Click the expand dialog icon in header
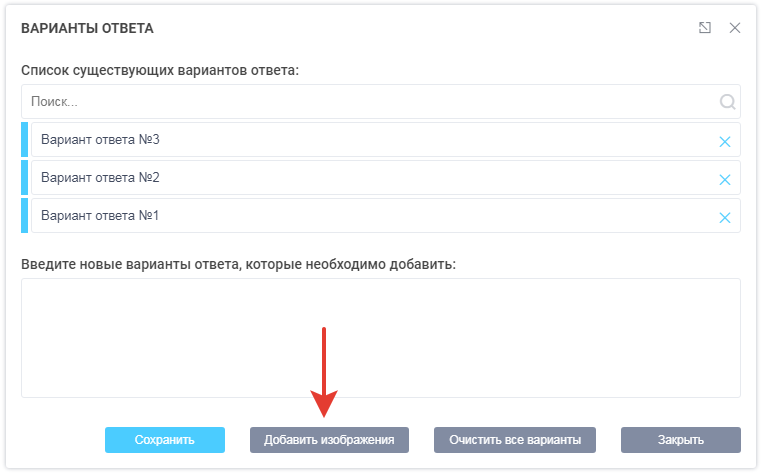Screen dimensions: 761x473 tap(705, 28)
